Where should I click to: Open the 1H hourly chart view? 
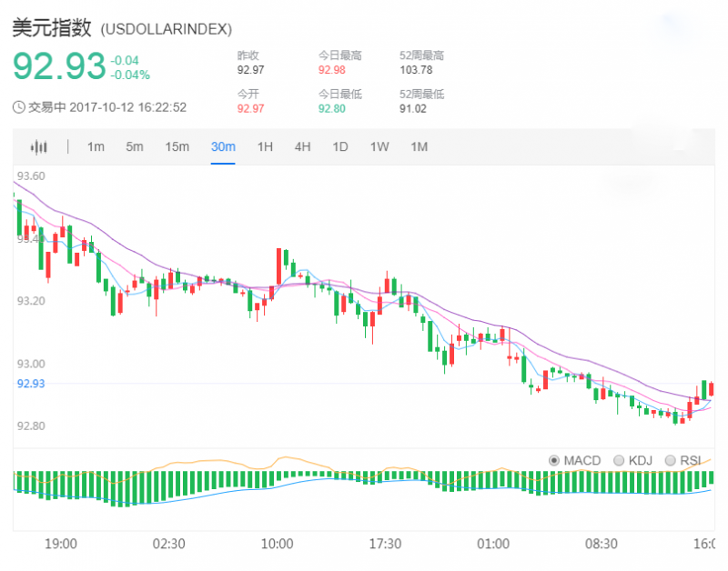coord(264,146)
